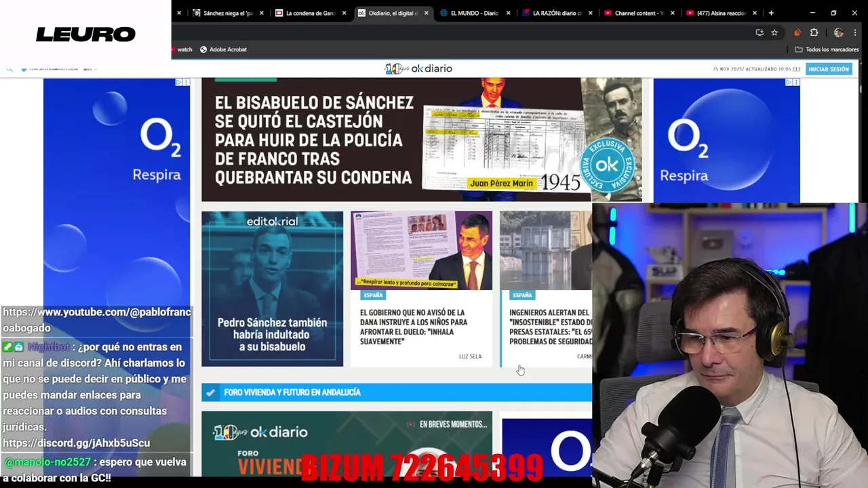Open the Chrome three-dot menu

point(856,33)
